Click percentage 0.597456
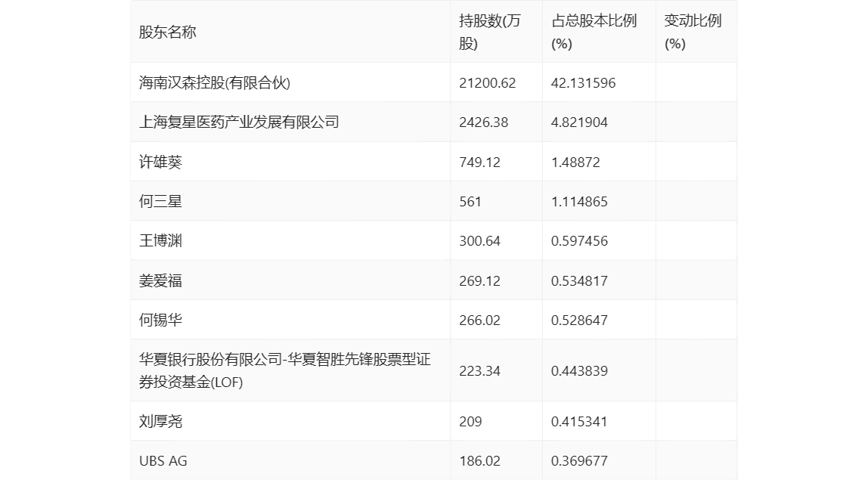The height and width of the screenshot is (480, 868). [x=579, y=241]
